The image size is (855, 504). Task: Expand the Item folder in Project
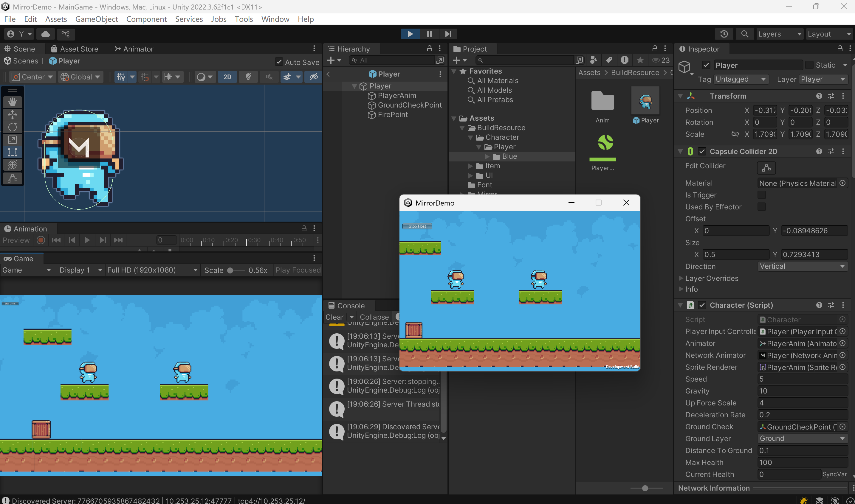(470, 166)
